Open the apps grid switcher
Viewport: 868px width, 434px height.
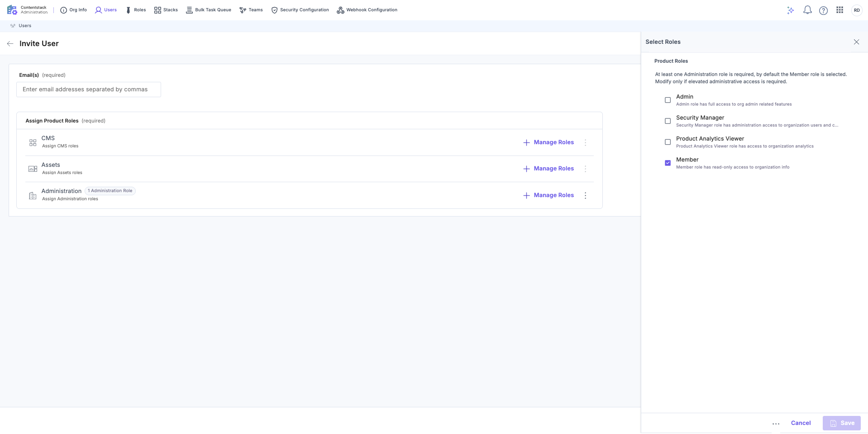pyautogui.click(x=840, y=10)
